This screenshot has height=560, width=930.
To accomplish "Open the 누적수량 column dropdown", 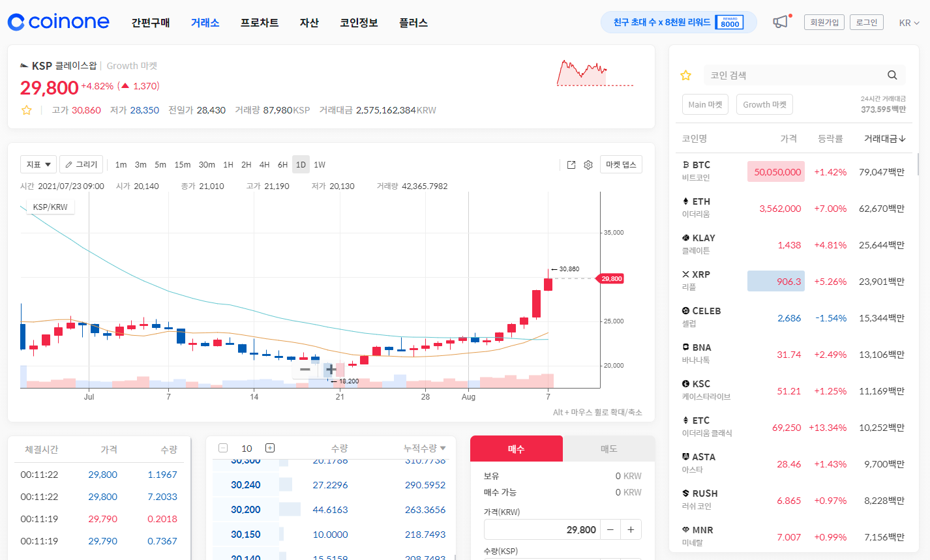I will (425, 448).
